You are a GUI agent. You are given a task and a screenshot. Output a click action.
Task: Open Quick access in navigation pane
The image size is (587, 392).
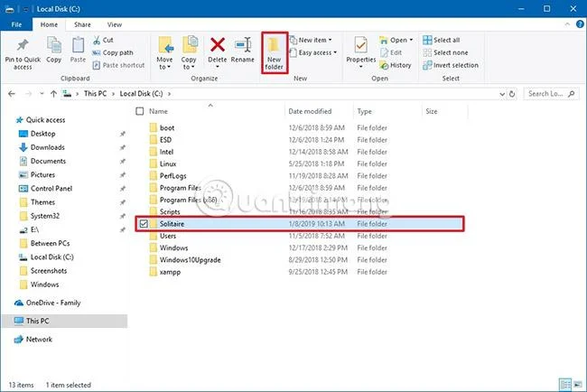click(41, 120)
